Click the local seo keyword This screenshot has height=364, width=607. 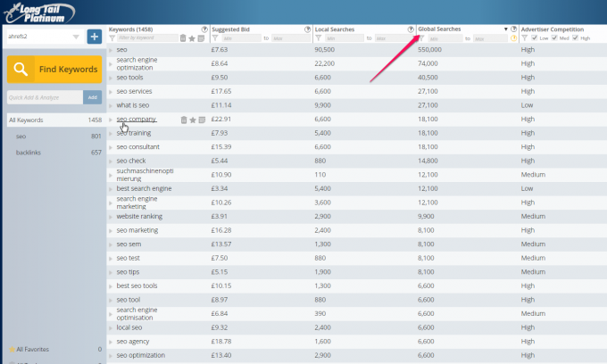click(x=129, y=327)
